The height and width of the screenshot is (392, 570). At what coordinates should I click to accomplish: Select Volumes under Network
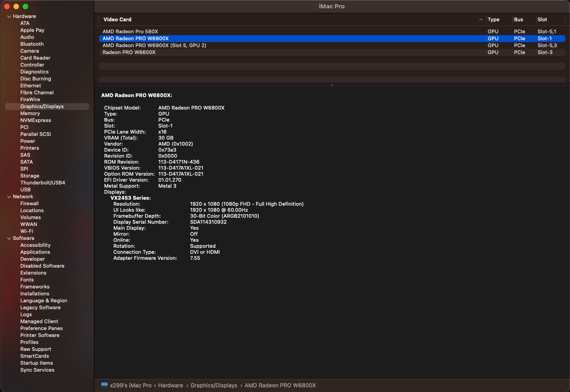point(31,217)
